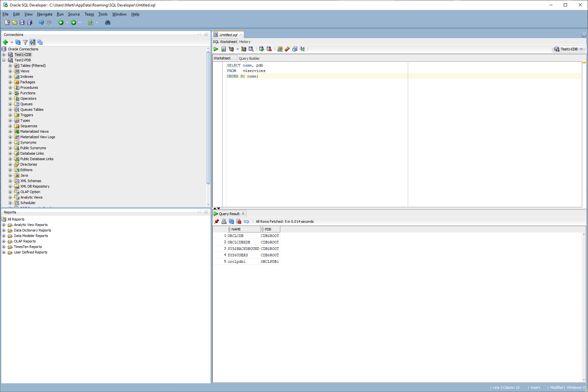Viewport: 588px width, 392px height.
Task: Click the Connections tree vertical scrollbar
Action: pyautogui.click(x=208, y=118)
